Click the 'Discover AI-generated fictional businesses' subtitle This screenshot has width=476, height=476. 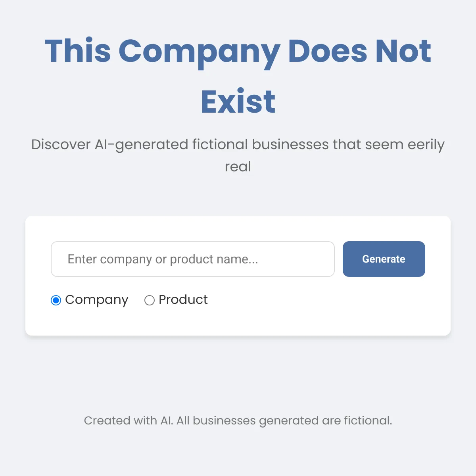point(238,155)
